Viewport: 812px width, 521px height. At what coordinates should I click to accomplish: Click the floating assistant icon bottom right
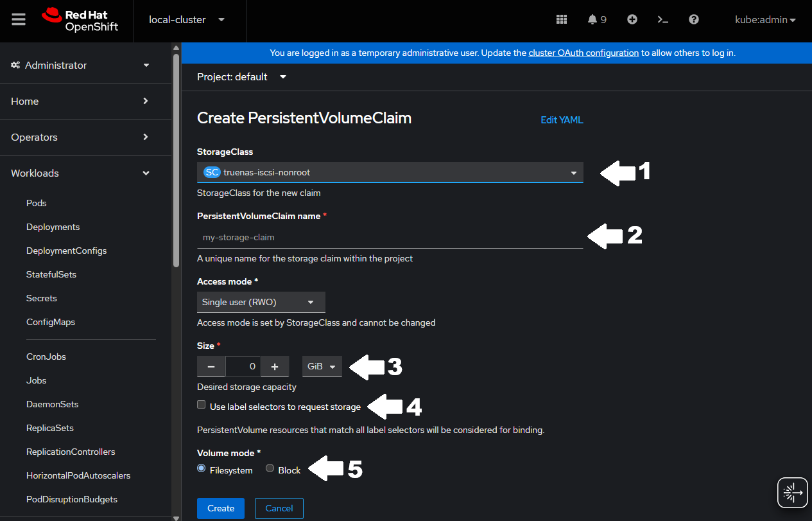pyautogui.click(x=793, y=493)
